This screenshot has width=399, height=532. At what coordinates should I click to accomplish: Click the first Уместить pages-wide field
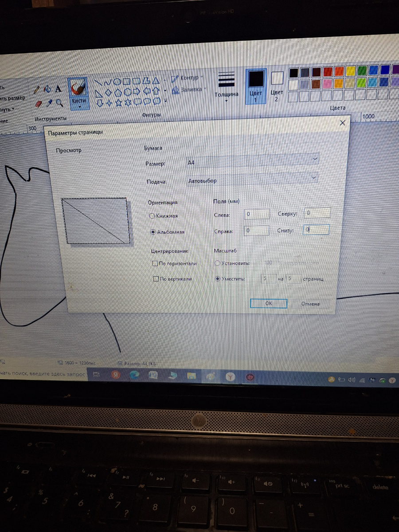tap(269, 279)
